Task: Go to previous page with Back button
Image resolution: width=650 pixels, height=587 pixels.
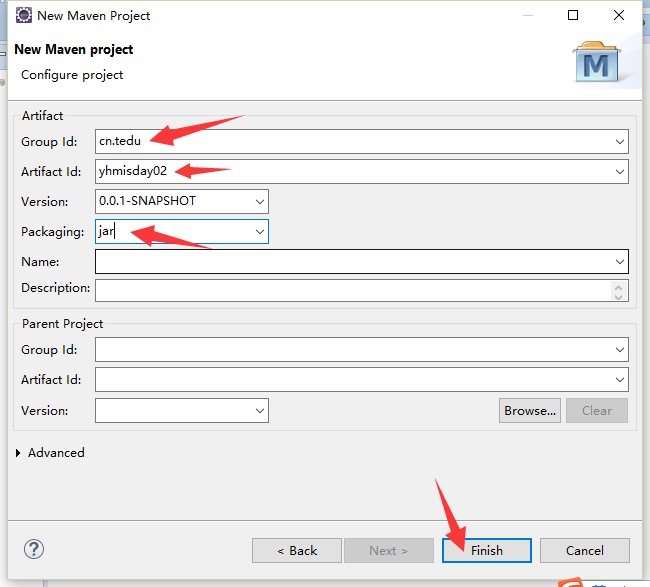Action: 297,551
